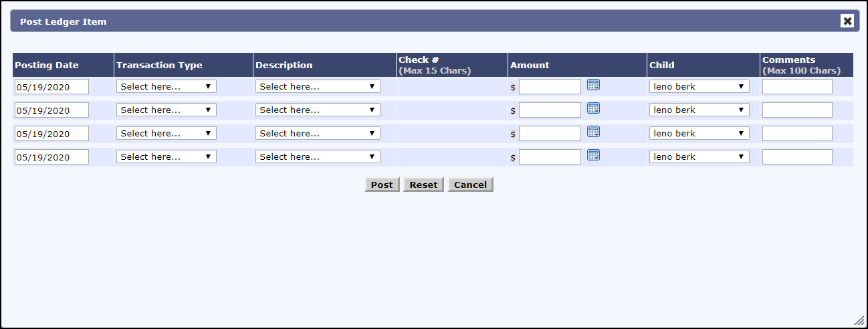Close the Post Ledger Item dialog
The image size is (868, 329).
(x=847, y=21)
